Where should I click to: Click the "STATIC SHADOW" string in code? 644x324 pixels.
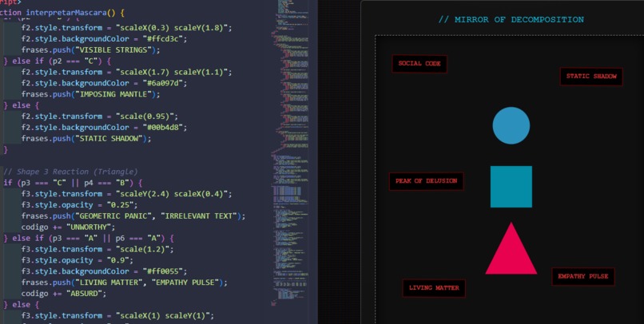coord(111,138)
